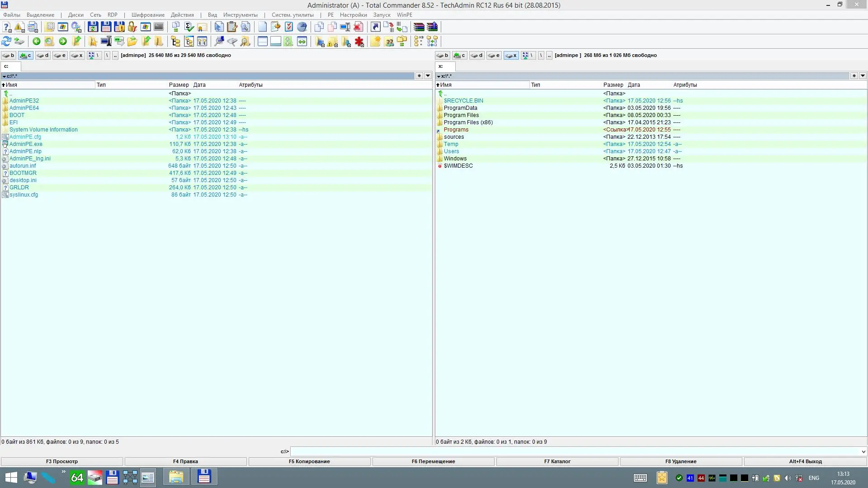Expand the command line history dropdown

tap(863, 451)
